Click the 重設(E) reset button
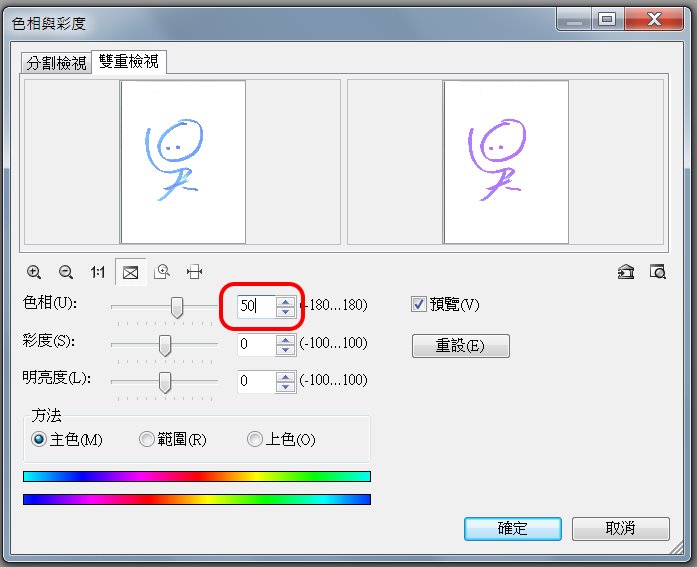Image resolution: width=697 pixels, height=567 pixels. pyautogui.click(x=461, y=346)
